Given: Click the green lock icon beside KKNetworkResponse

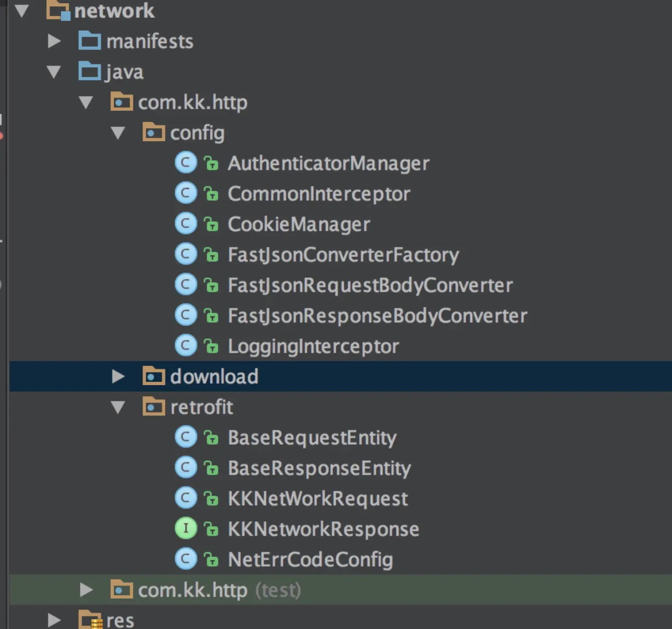Looking at the screenshot, I should 211,529.
